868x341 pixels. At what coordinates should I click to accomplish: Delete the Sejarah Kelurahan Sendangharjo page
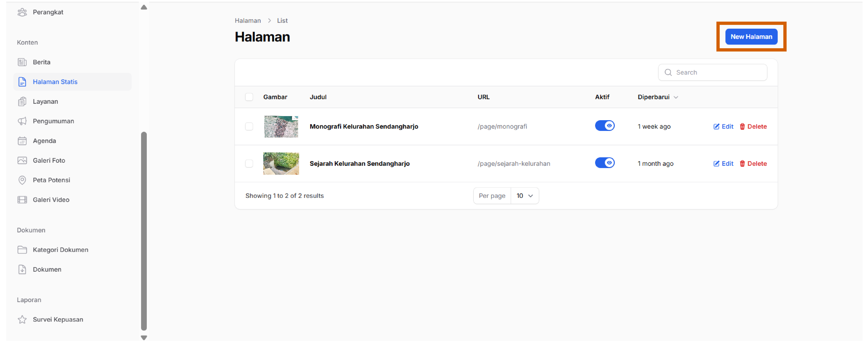pos(753,164)
